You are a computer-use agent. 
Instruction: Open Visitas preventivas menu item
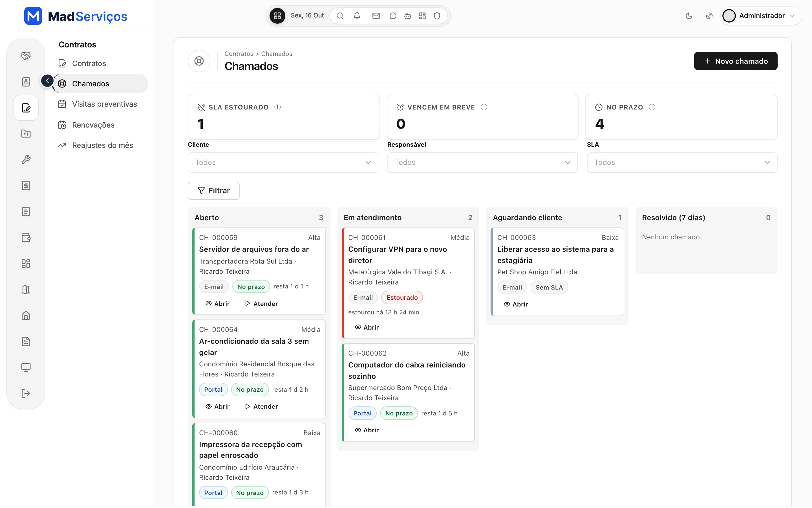(101, 104)
